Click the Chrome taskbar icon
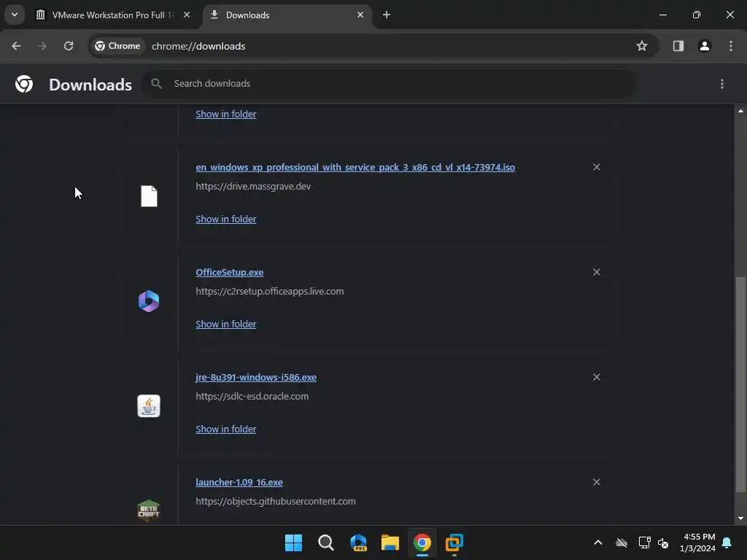This screenshot has width=747, height=560. 422,542
